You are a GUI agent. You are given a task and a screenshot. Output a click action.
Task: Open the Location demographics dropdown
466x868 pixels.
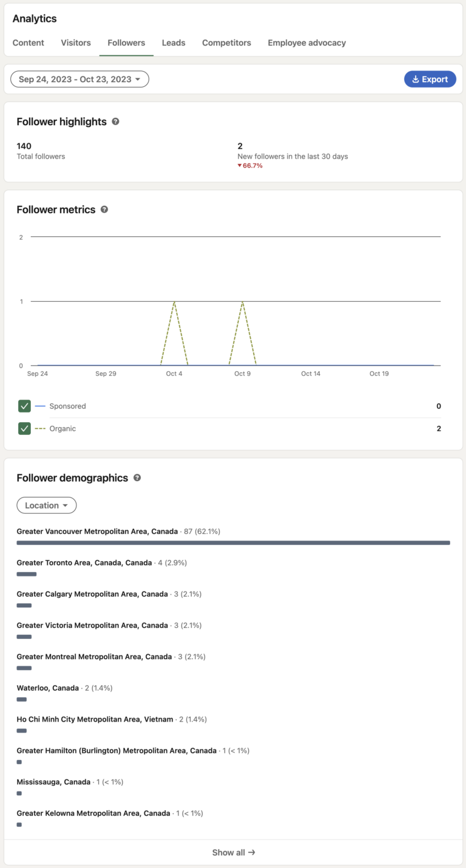coord(47,505)
